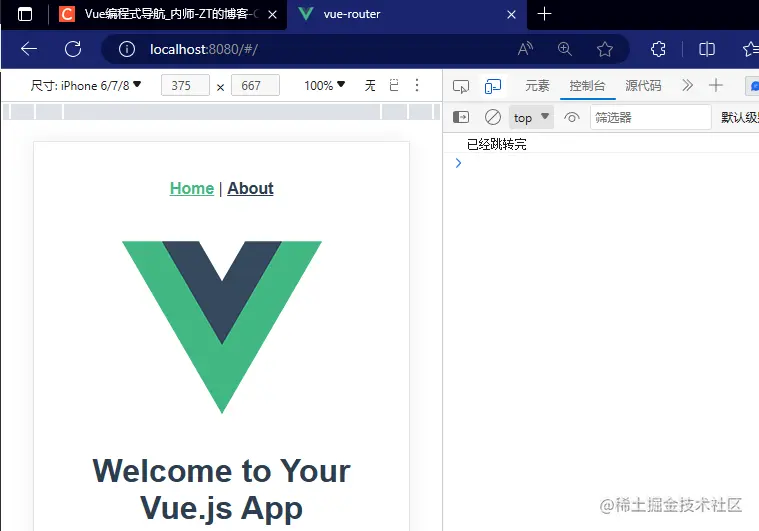The width and height of the screenshot is (759, 531).
Task: Open the 控制台 devtools tab
Action: pos(587,86)
